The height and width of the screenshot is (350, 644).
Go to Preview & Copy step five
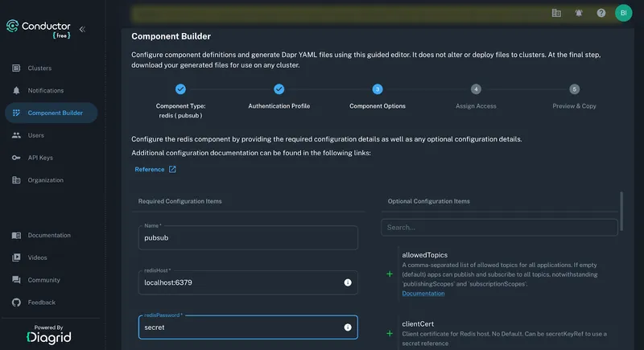574,89
